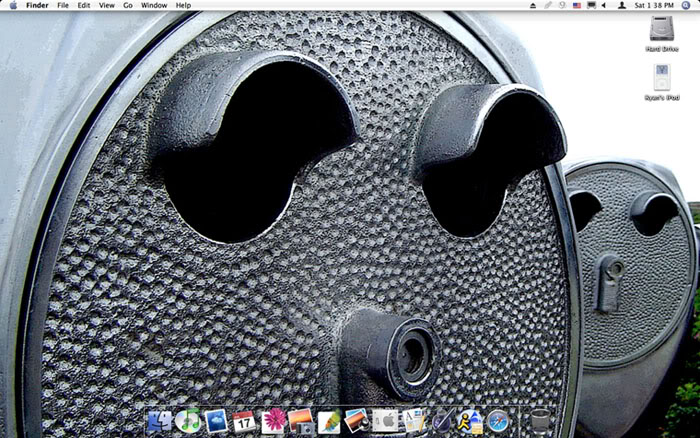Launch iTunes from the Dock
Image resolution: width=700 pixels, height=438 pixels.
coord(188,421)
